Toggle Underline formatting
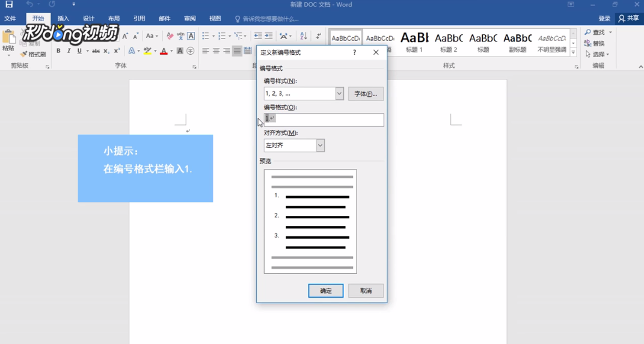Image resolution: width=644 pixels, height=344 pixels. pos(79,51)
